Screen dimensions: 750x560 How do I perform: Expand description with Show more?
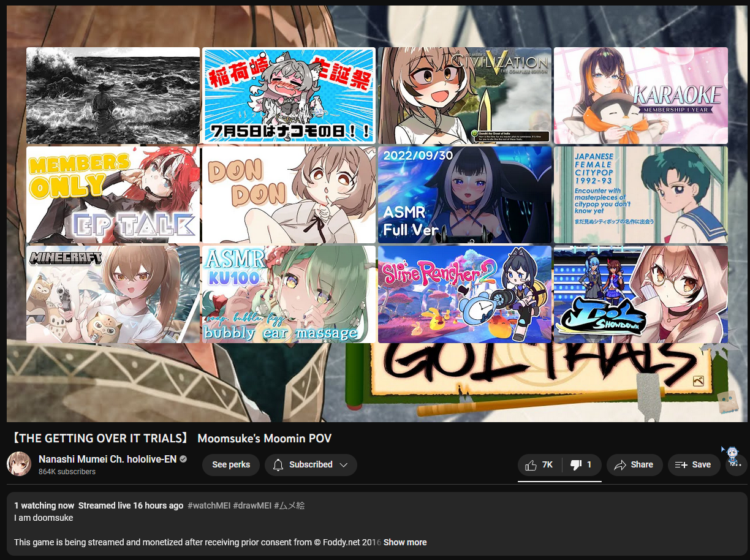click(405, 542)
